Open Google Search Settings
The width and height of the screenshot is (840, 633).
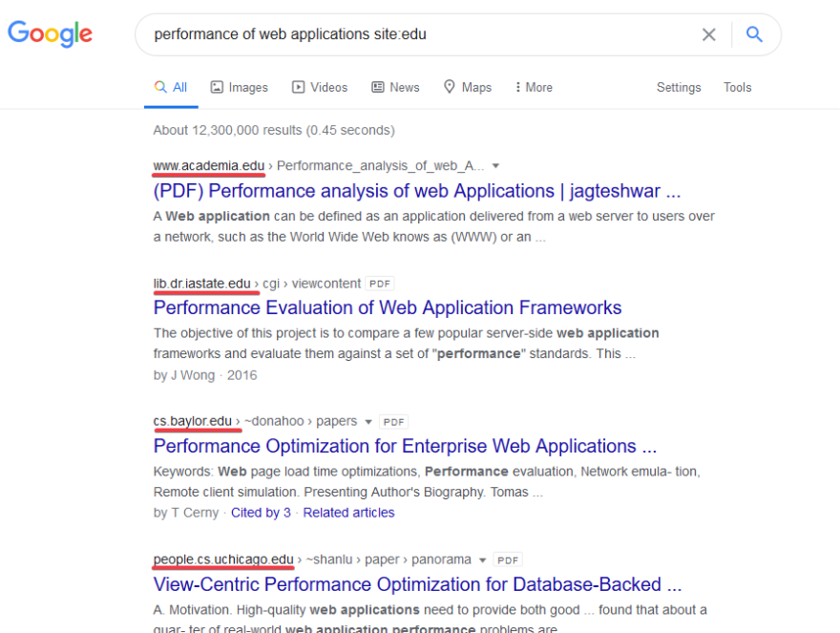(679, 87)
